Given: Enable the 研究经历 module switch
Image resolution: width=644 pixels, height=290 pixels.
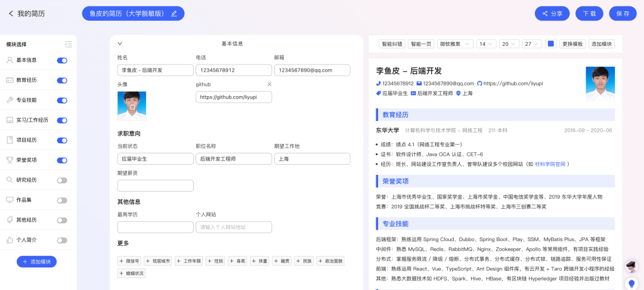Looking at the screenshot, I should tap(62, 180).
